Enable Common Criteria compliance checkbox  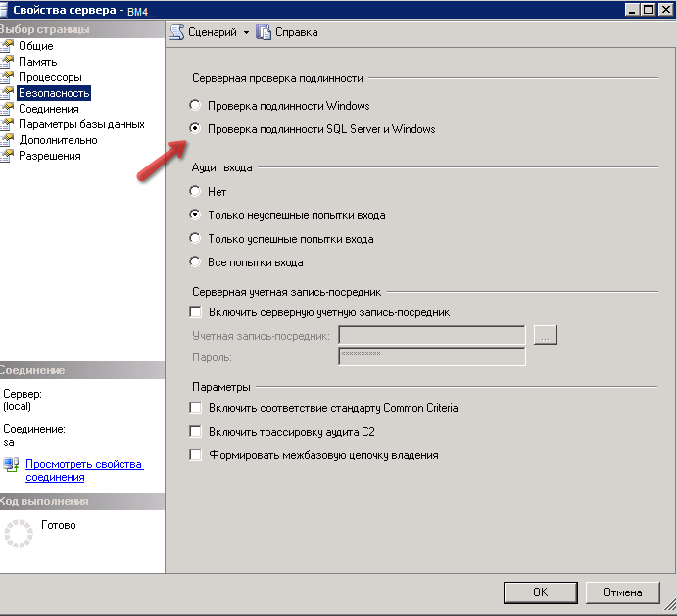pyautogui.click(x=196, y=408)
